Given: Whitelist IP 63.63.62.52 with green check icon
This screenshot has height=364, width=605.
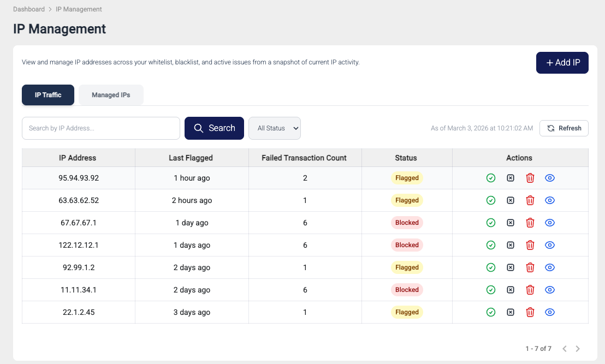Looking at the screenshot, I should (490, 200).
